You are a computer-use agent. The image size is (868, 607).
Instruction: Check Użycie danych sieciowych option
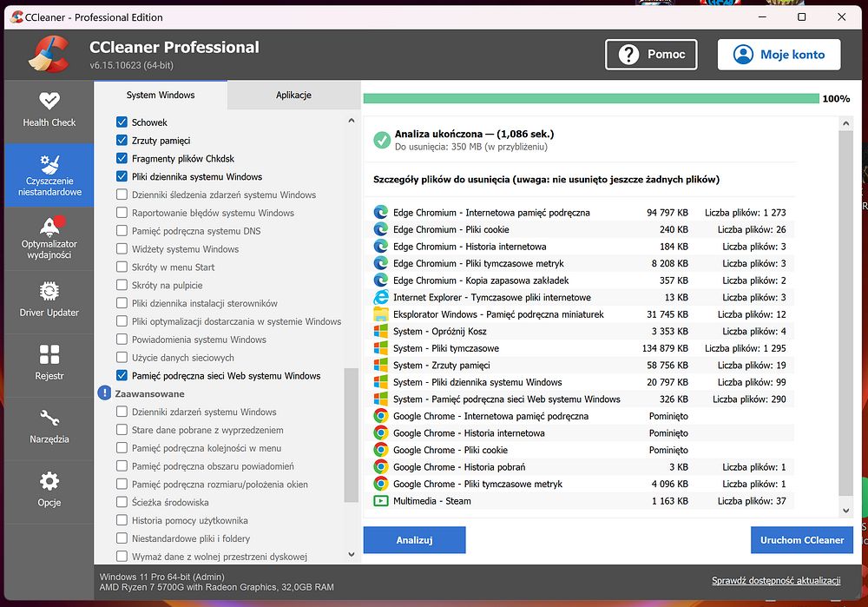point(122,357)
